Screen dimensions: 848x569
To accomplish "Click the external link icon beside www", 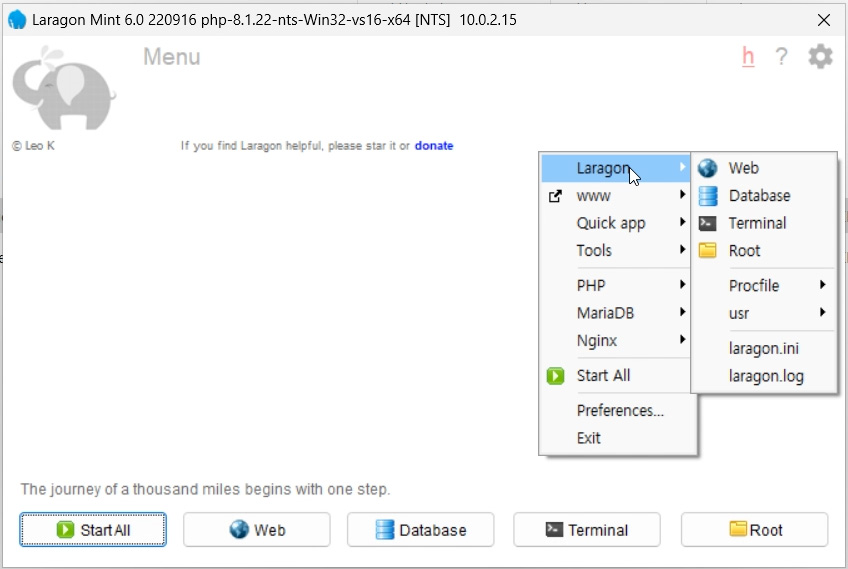I will coord(555,196).
